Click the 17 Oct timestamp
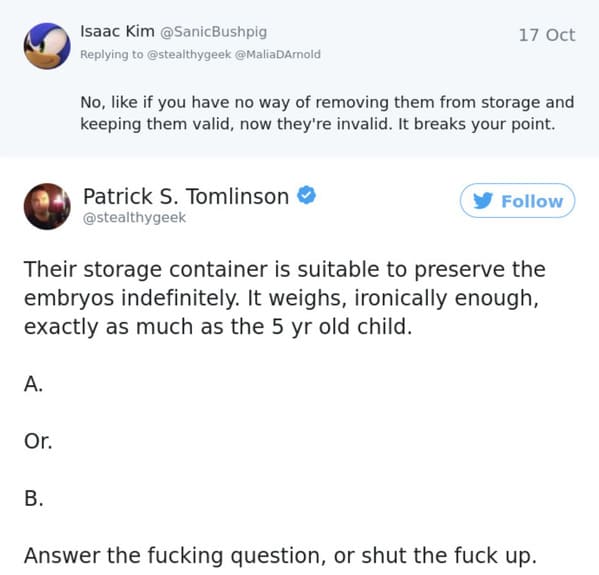 pyautogui.click(x=547, y=35)
